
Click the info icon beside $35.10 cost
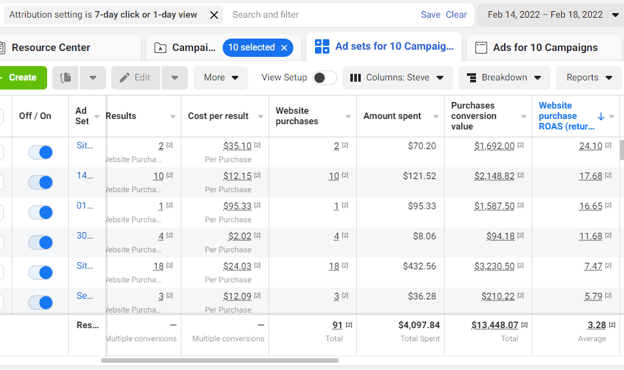click(x=257, y=146)
